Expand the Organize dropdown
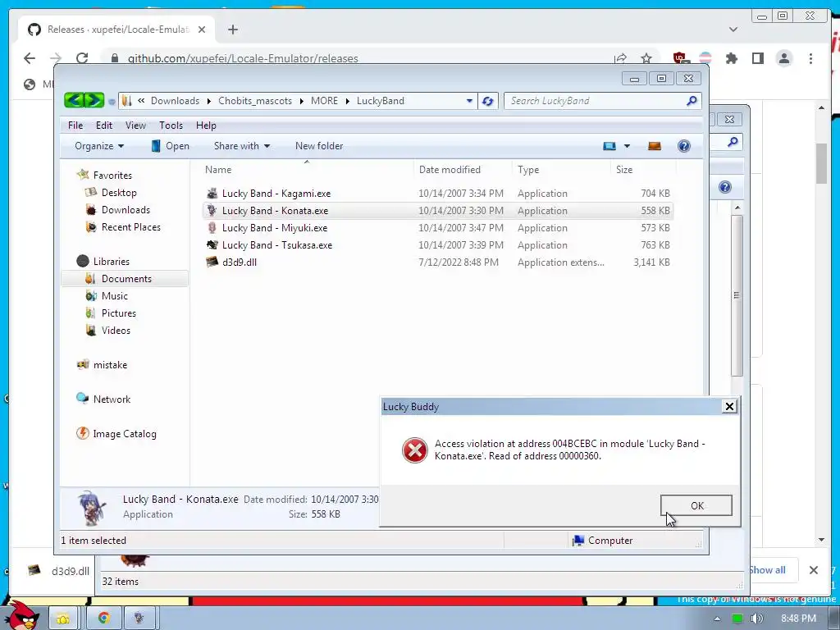This screenshot has width=840, height=630. point(99,146)
